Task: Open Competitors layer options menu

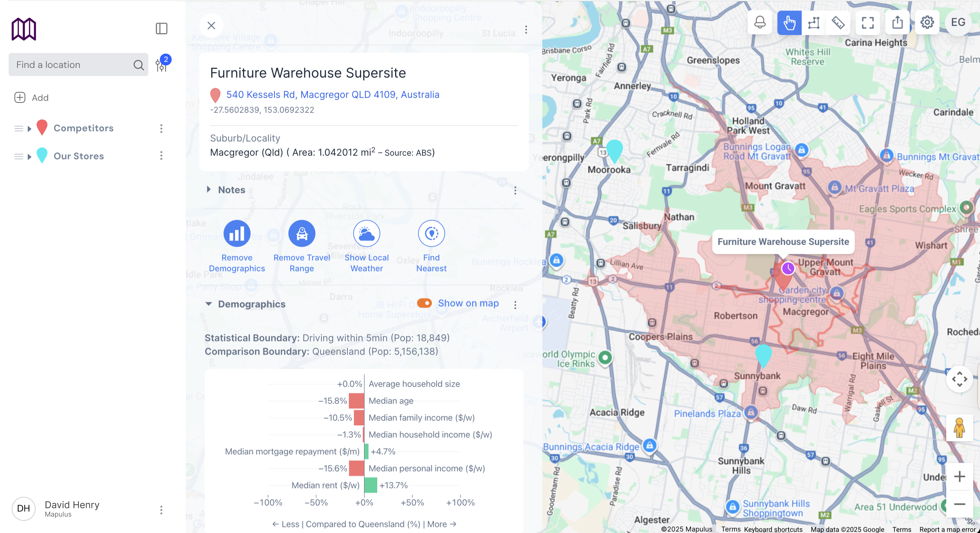Action: 161,128
